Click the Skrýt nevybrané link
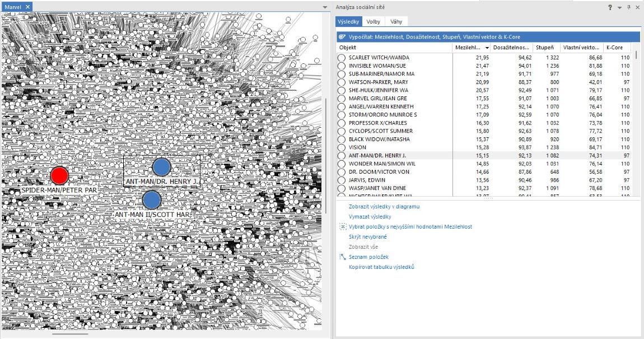Image resolution: width=644 pixels, height=339 pixels. click(x=367, y=236)
